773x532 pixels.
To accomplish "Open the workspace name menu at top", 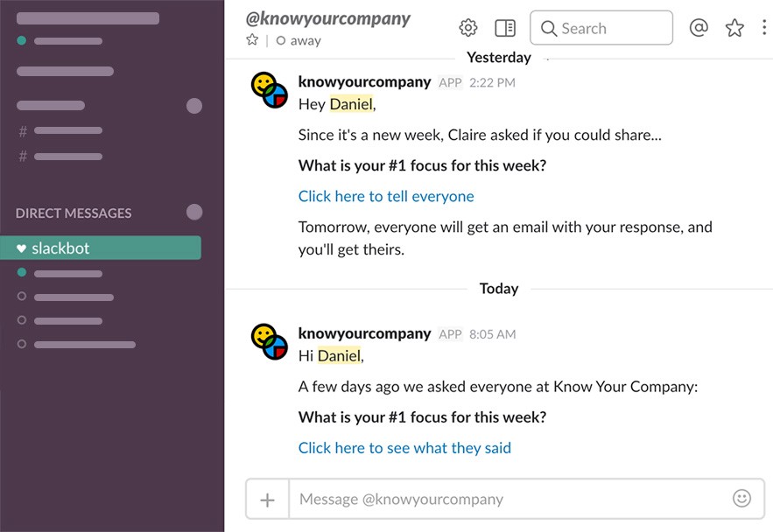I will point(88,18).
